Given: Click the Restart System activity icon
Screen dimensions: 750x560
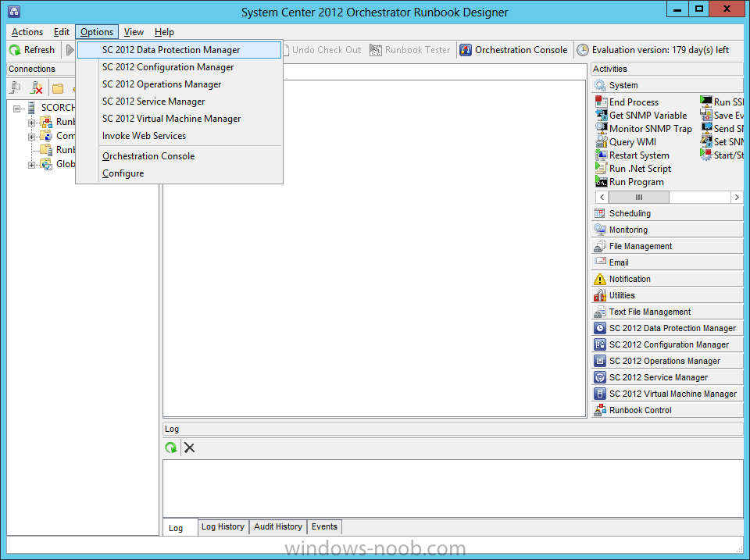Looking at the screenshot, I should (601, 155).
